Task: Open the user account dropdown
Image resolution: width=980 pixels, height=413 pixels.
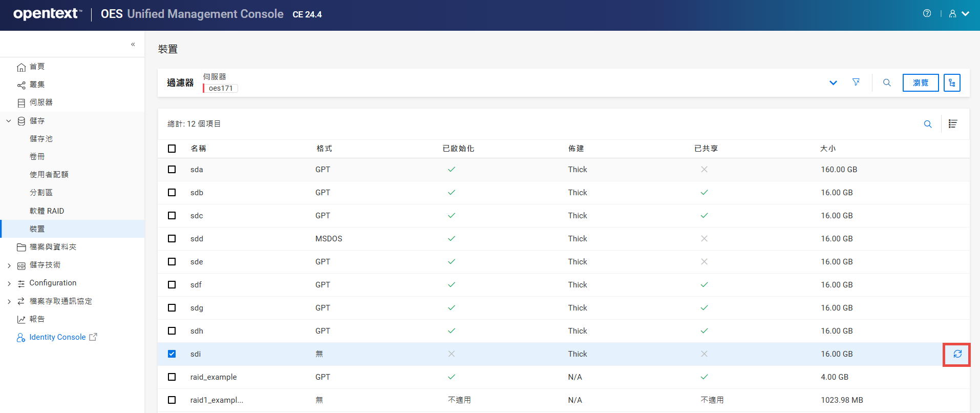Action: click(x=958, y=14)
